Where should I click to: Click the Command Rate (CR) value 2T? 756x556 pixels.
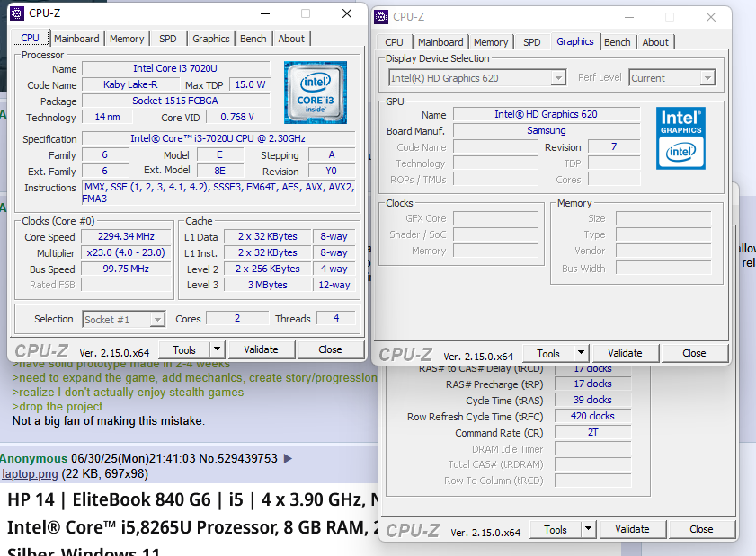(592, 432)
